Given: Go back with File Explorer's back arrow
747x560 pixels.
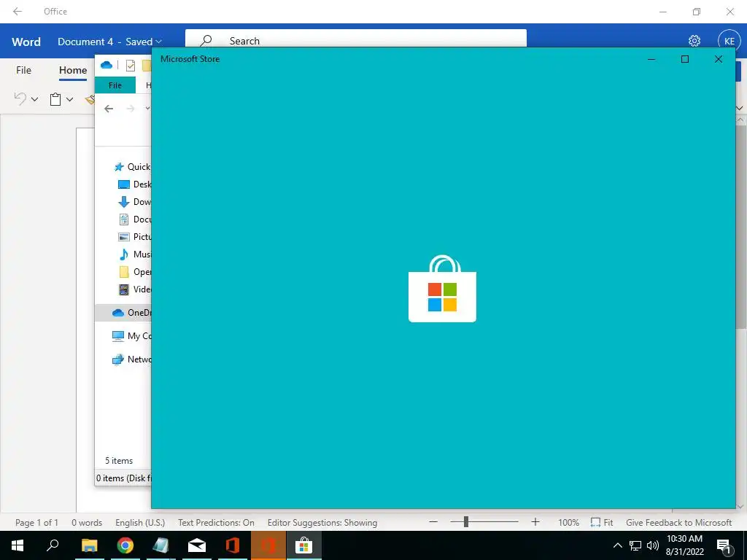Looking at the screenshot, I should (x=109, y=109).
